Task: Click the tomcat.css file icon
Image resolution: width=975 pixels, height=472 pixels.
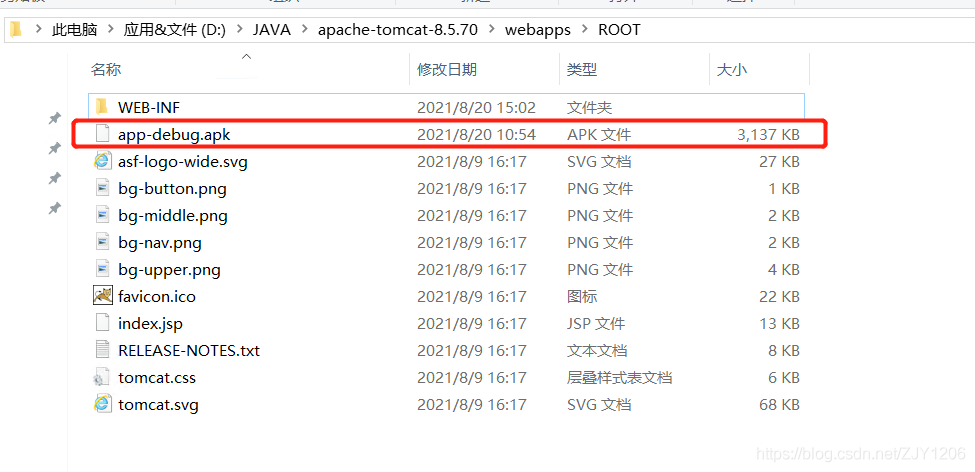Action: 102,377
